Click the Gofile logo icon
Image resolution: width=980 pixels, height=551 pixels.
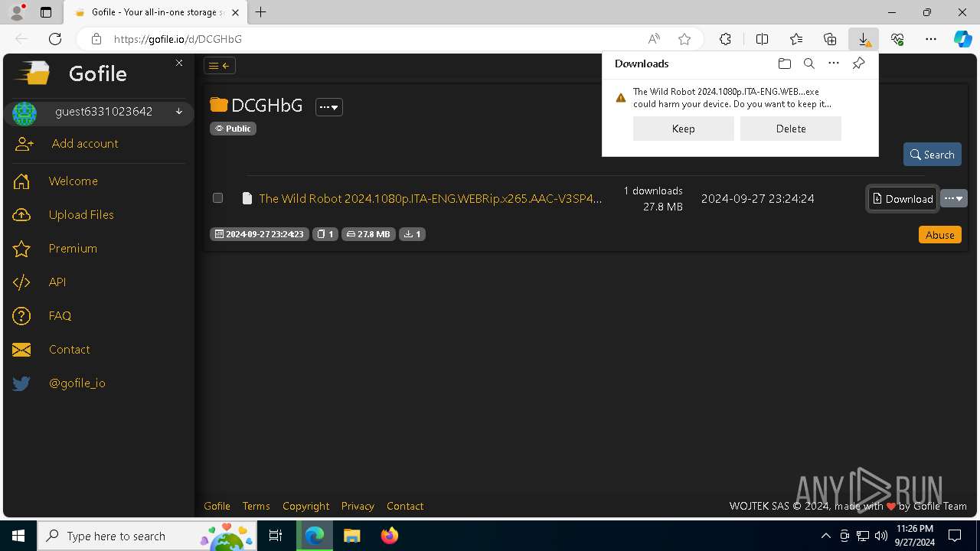pos(33,73)
